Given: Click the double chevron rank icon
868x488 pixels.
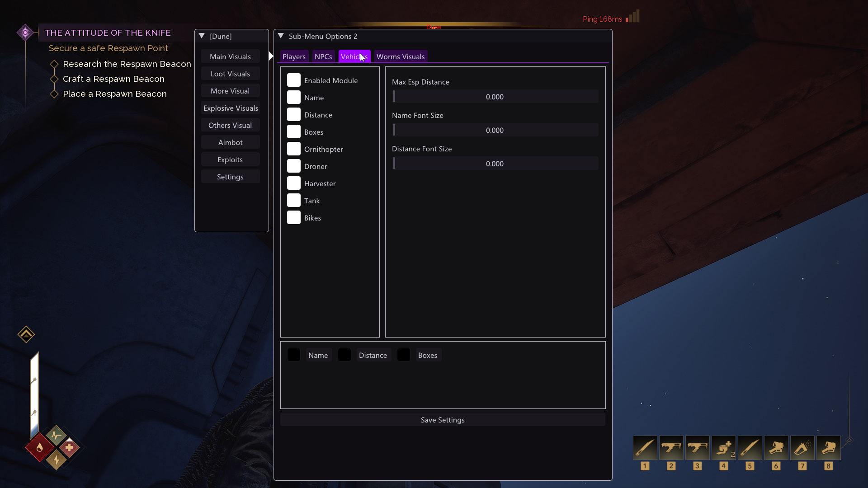Looking at the screenshot, I should click(x=26, y=334).
